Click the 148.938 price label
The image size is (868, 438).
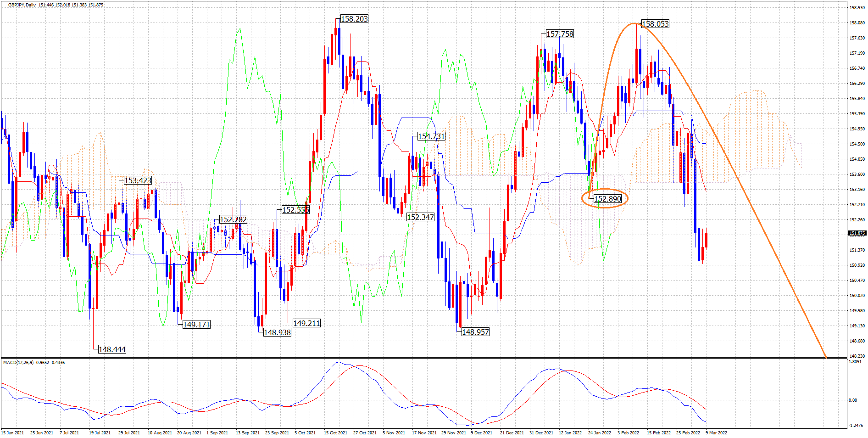click(x=277, y=332)
